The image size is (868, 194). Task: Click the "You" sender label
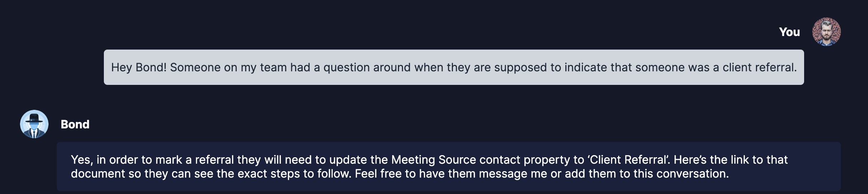(x=789, y=32)
